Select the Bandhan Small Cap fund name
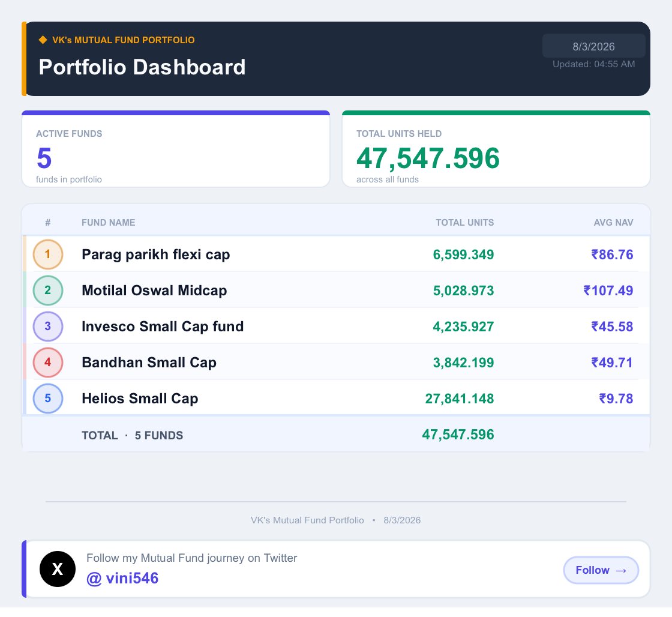The width and height of the screenshot is (672, 617). coord(149,363)
